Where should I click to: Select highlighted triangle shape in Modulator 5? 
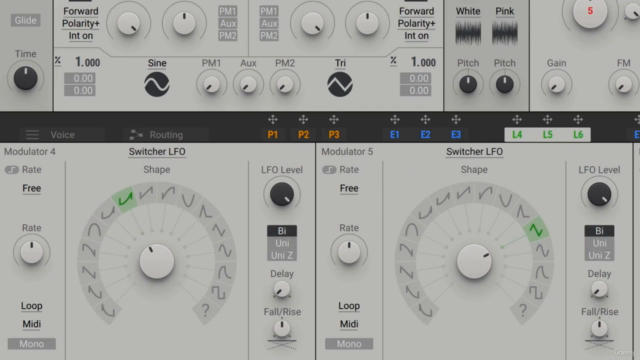point(536,230)
